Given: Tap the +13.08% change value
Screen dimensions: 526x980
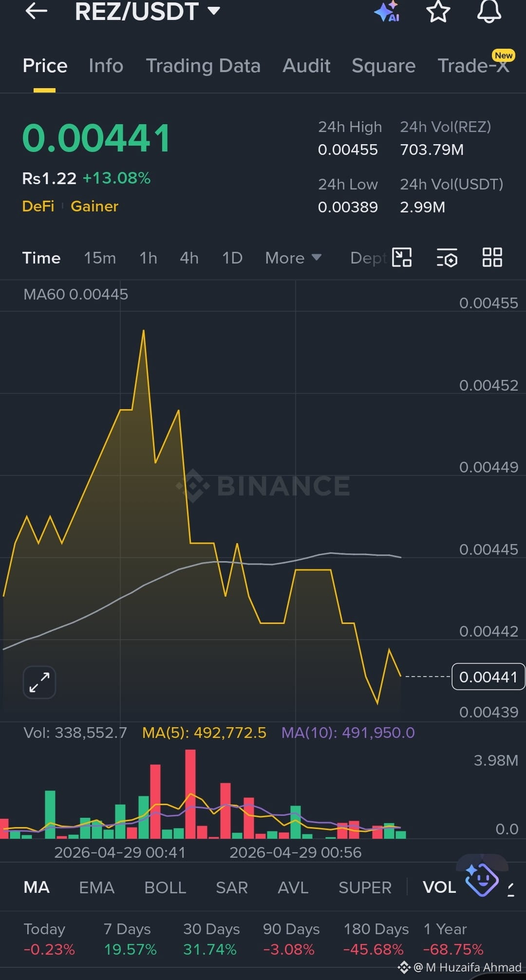Looking at the screenshot, I should point(116,178).
